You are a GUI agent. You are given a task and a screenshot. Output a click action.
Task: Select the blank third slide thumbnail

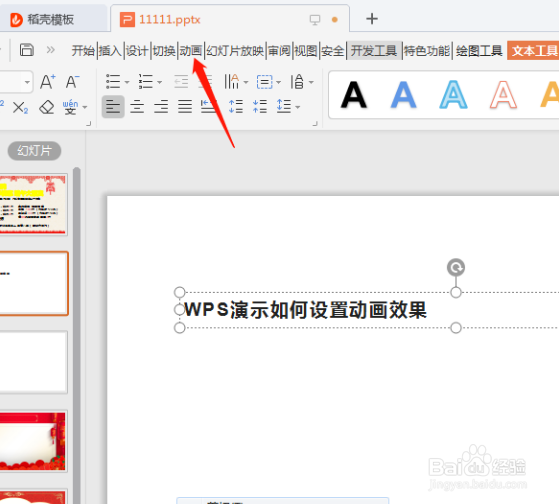[x=33, y=362]
